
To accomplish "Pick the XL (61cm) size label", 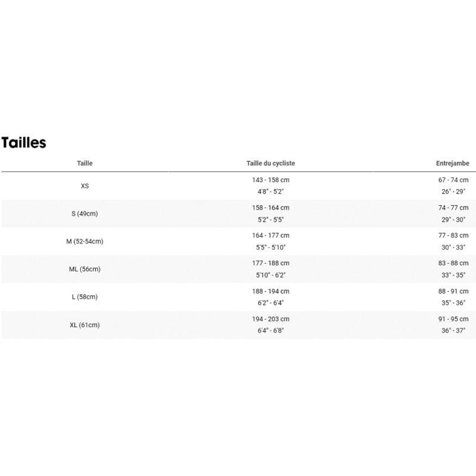I will [85, 325].
